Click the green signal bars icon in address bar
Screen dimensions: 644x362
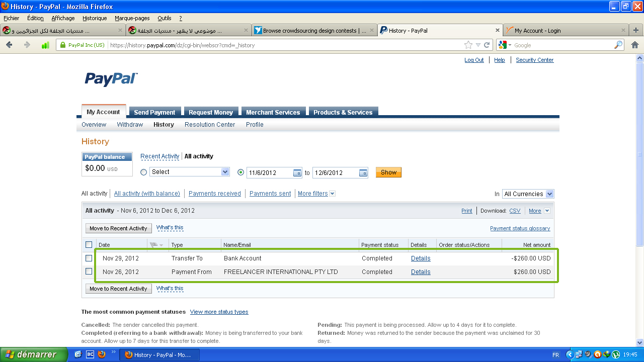(x=45, y=45)
